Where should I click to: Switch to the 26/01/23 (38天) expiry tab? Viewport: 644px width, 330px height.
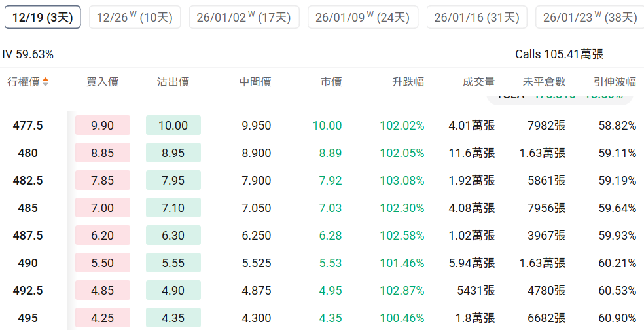tap(589, 18)
